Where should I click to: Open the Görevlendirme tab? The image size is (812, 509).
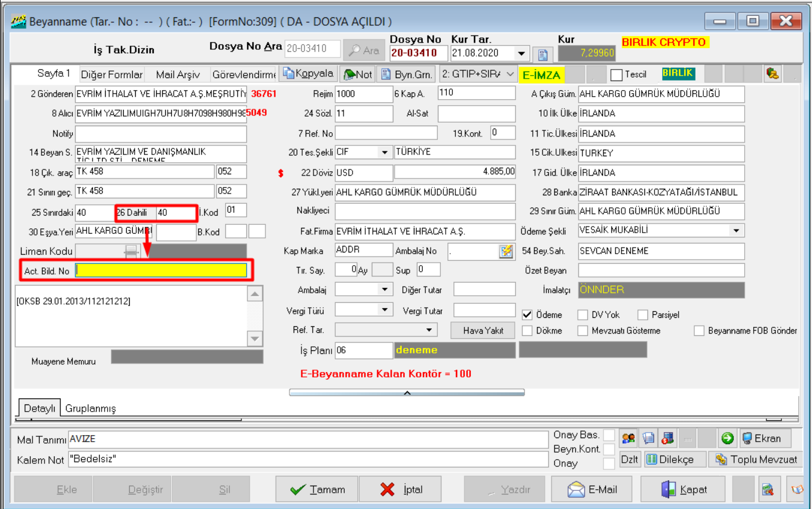[244, 75]
